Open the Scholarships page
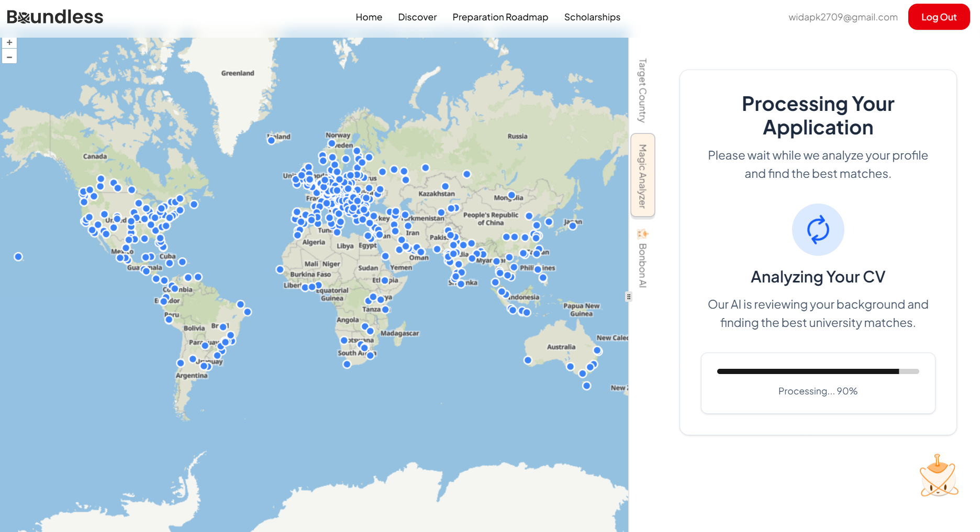This screenshot has width=980, height=532. [x=592, y=17]
